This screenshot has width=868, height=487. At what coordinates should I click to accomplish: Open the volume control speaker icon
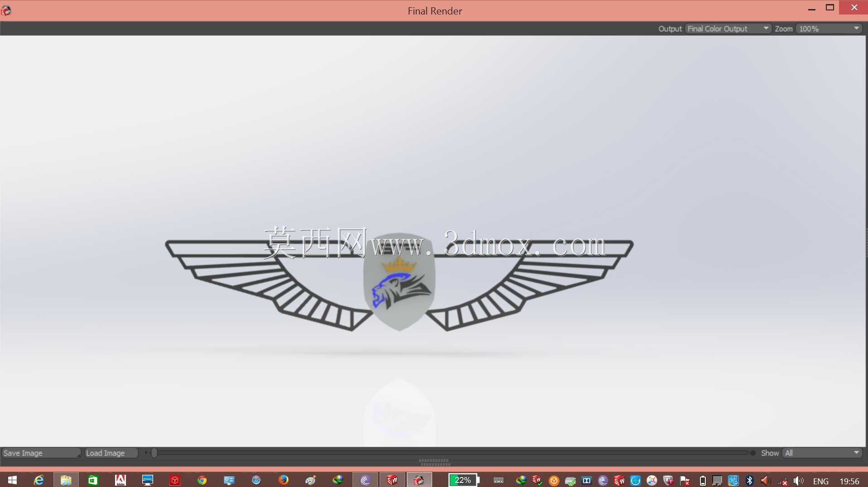pos(799,481)
